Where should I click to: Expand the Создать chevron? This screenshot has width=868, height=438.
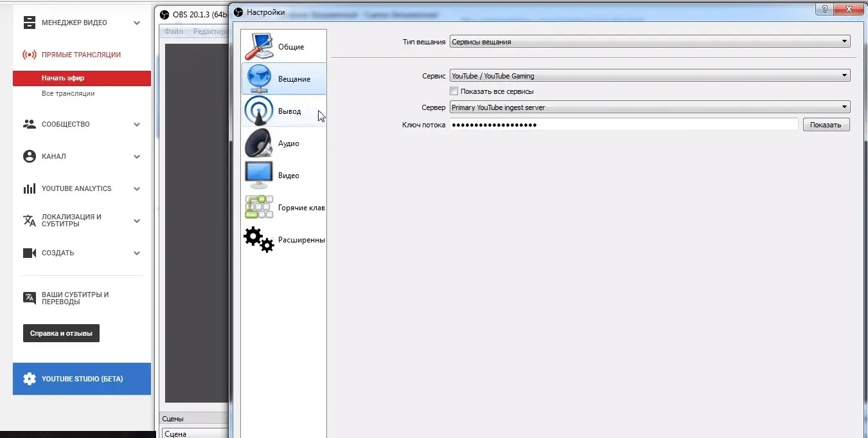point(137,253)
